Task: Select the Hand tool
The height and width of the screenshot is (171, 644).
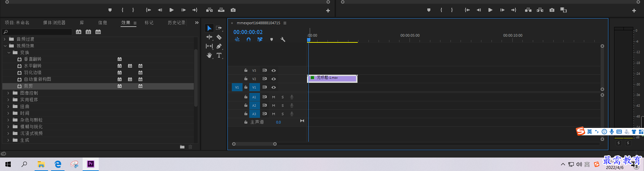Action: pyautogui.click(x=209, y=55)
